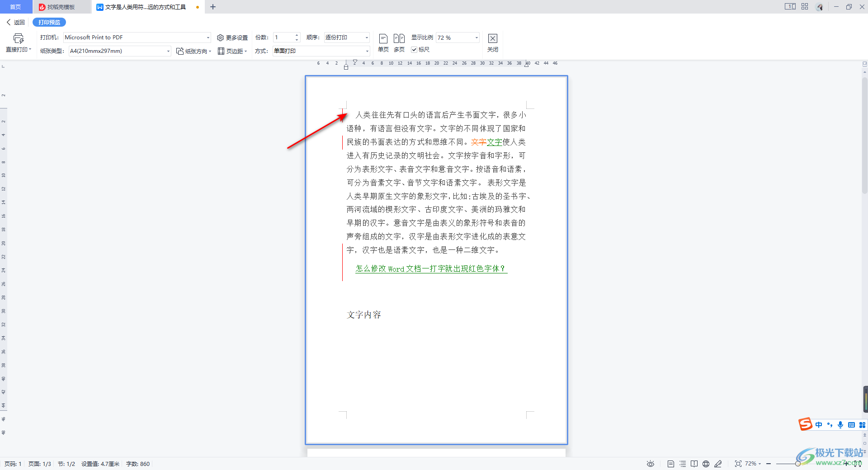Click 字数: 860 word count
Viewport: 868px width, 470px height.
(x=138, y=464)
